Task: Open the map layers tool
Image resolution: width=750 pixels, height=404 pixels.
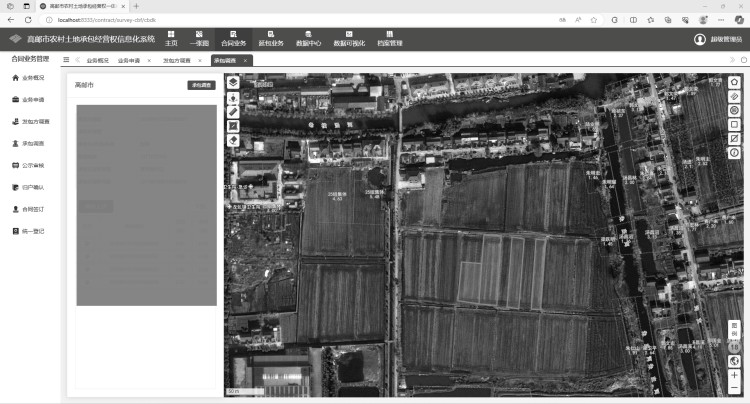Action: coord(233,83)
